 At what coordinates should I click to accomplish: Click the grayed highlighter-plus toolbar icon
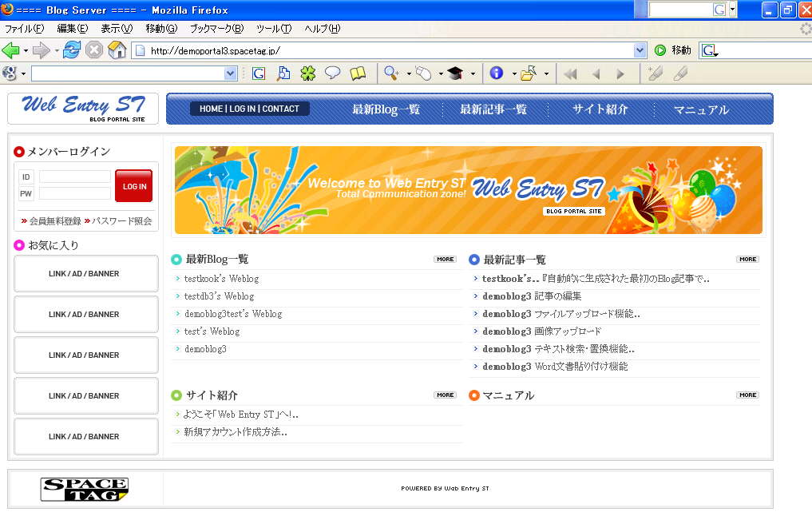click(x=655, y=73)
